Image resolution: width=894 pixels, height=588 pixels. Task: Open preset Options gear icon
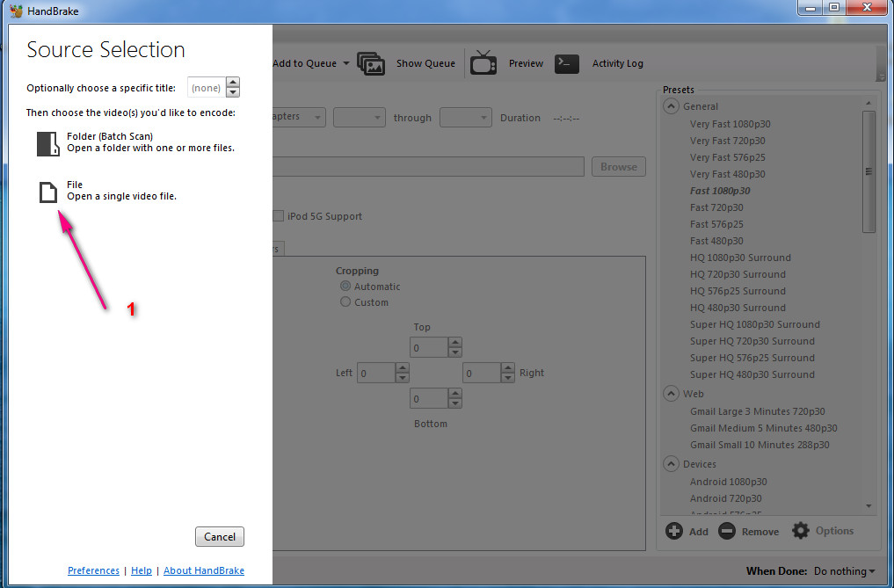click(x=801, y=530)
